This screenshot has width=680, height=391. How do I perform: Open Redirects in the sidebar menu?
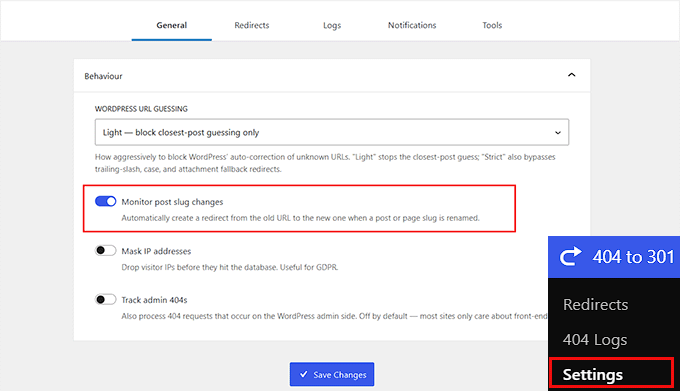[595, 305]
